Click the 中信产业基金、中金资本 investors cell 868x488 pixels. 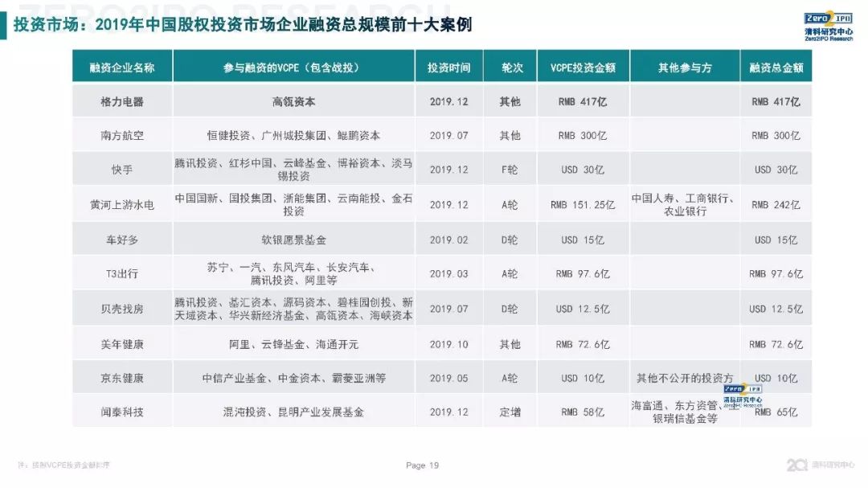point(293,378)
